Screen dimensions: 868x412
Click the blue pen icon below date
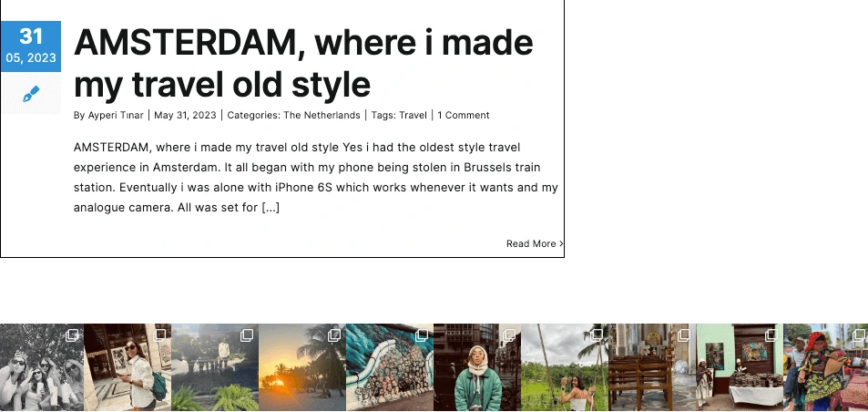(31, 94)
